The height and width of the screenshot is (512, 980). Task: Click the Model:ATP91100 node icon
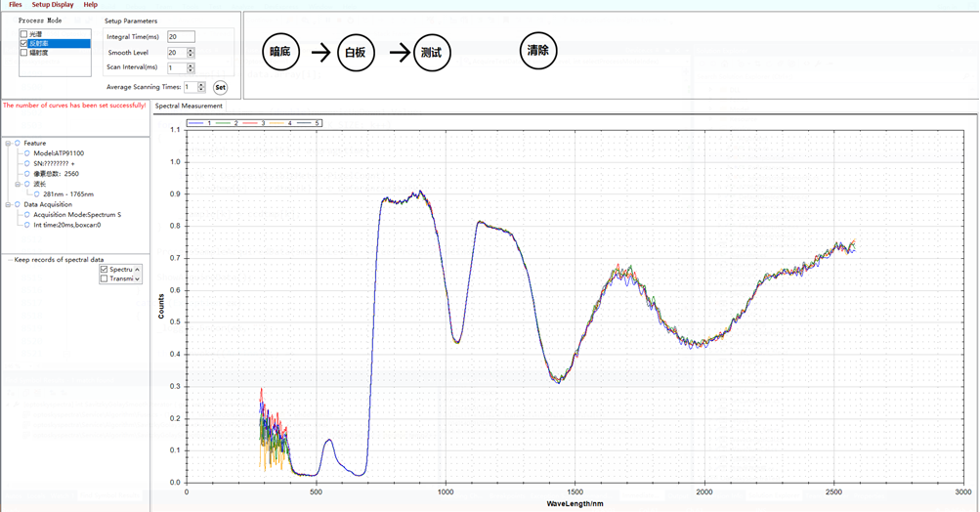tap(27, 153)
